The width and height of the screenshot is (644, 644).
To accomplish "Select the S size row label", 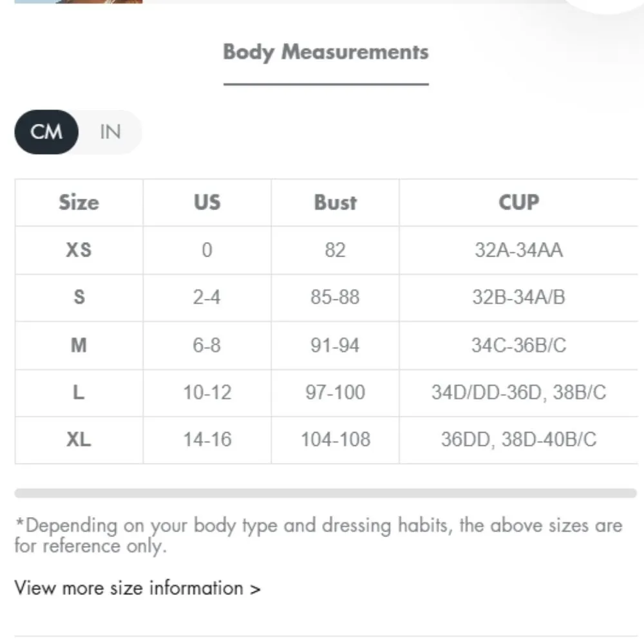I will pyautogui.click(x=79, y=298).
